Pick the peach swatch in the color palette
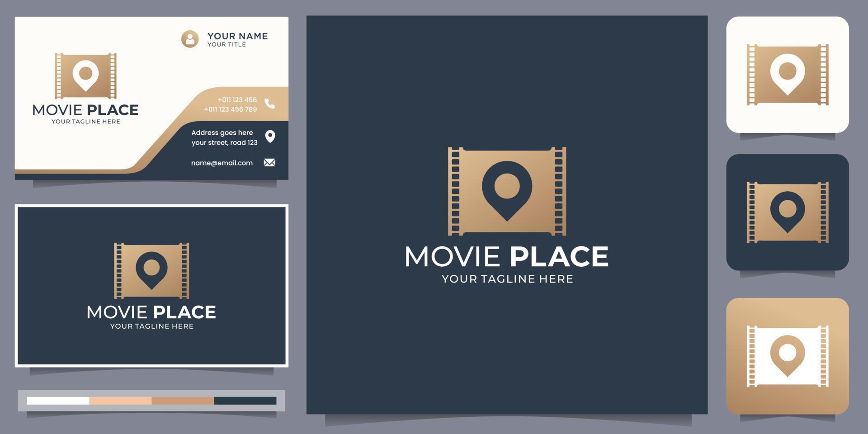 (120, 401)
